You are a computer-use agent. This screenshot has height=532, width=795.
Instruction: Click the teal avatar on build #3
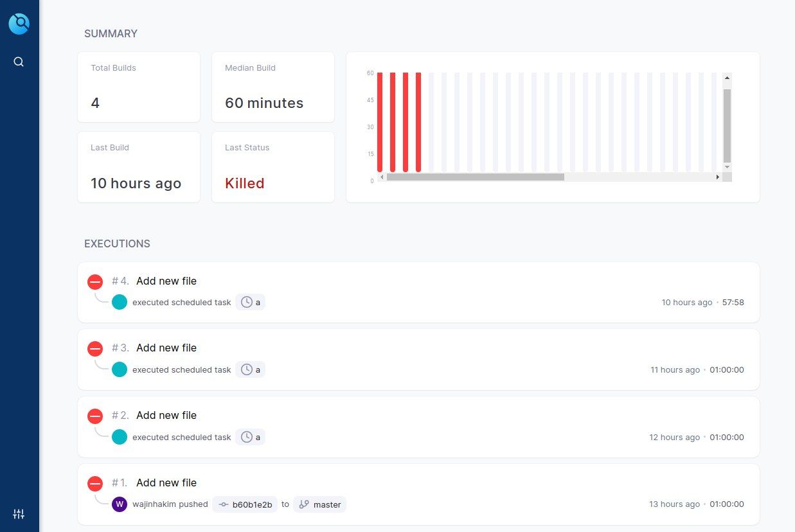click(x=120, y=369)
